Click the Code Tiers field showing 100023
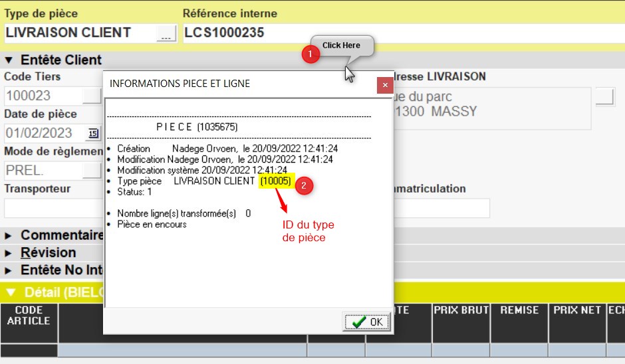The image size is (625, 364). click(43, 96)
